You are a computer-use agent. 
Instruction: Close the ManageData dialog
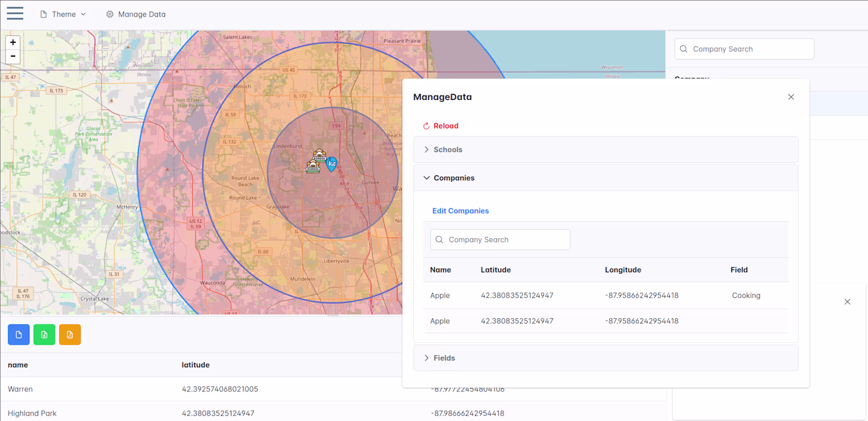tap(790, 97)
